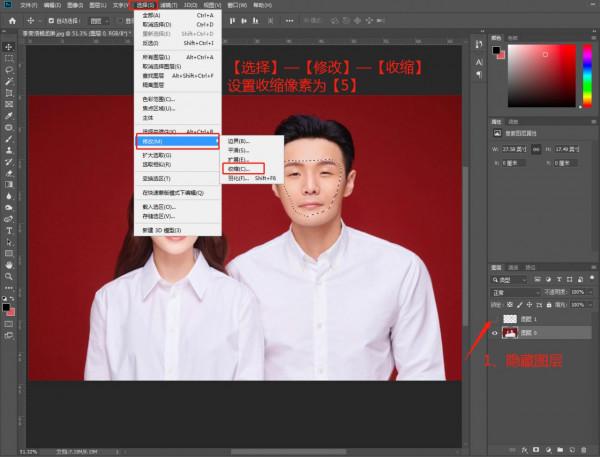Image resolution: width=600 pixels, height=457 pixels.
Task: Click inside the color picker gradient field
Action: tap(541, 76)
